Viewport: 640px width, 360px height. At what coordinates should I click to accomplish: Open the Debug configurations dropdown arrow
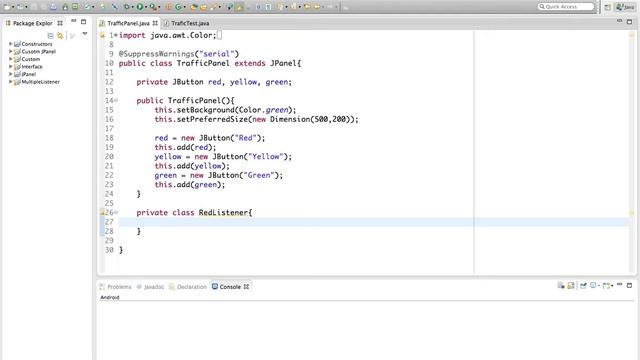133,7
